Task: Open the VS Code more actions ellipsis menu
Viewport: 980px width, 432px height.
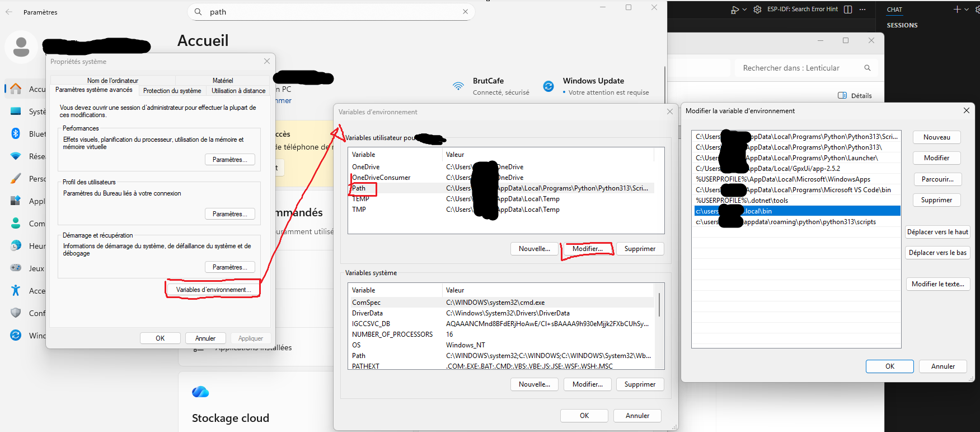Action: tap(862, 10)
